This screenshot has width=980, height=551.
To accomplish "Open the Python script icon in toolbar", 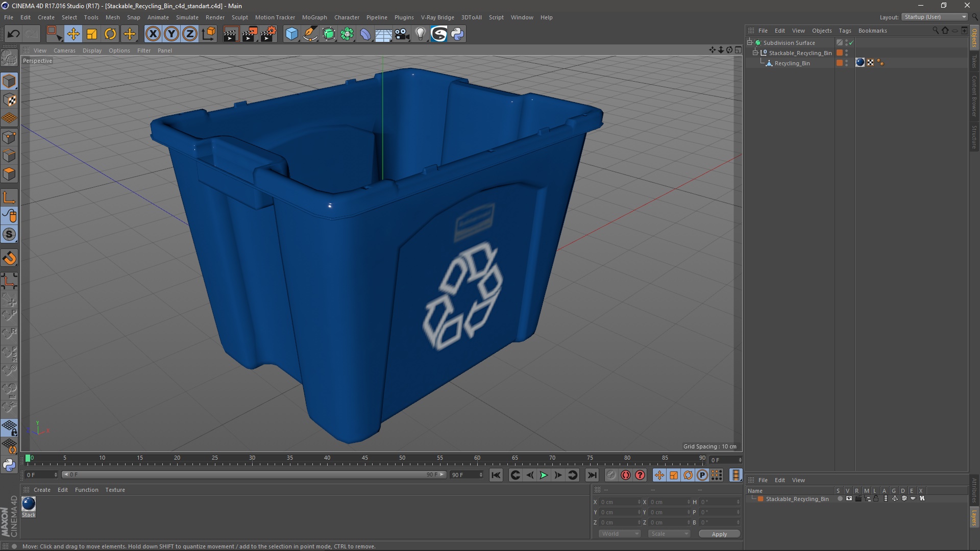I will point(457,34).
